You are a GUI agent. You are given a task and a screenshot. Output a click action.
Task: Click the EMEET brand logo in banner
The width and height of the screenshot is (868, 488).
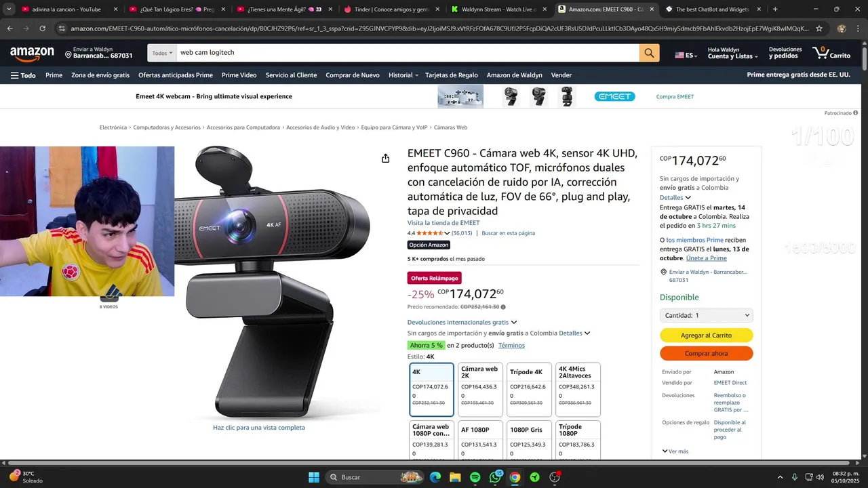(614, 96)
